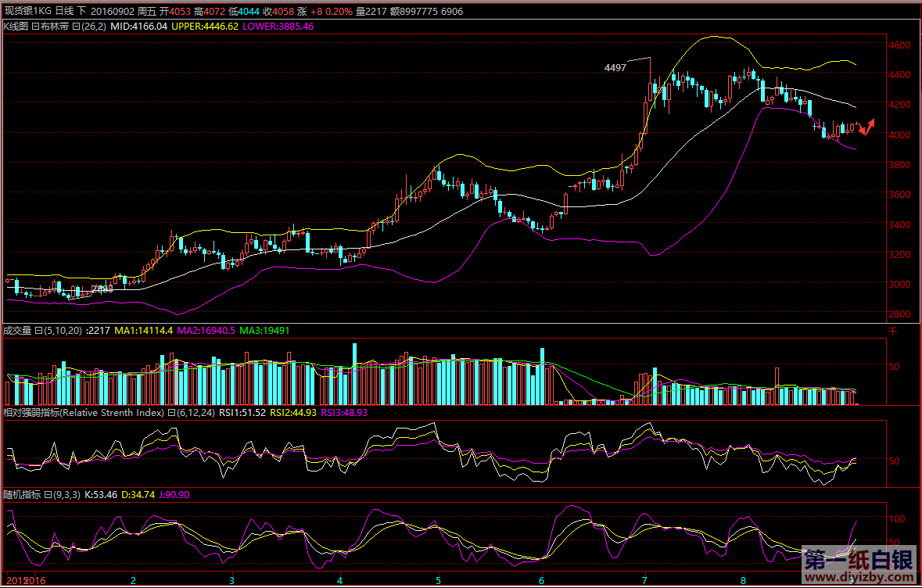Select the 日线 period label in header
Screen dimensions: 922x588
(x=63, y=12)
